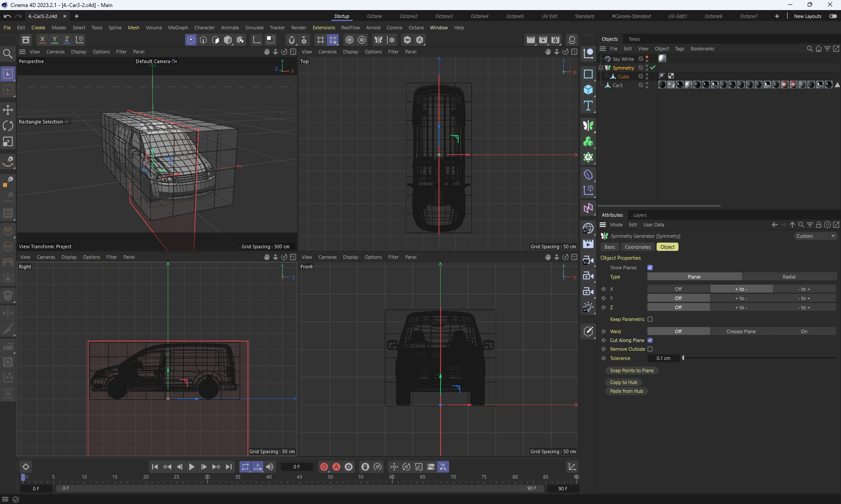Open the Custom dropdown in Attributes

(x=816, y=236)
